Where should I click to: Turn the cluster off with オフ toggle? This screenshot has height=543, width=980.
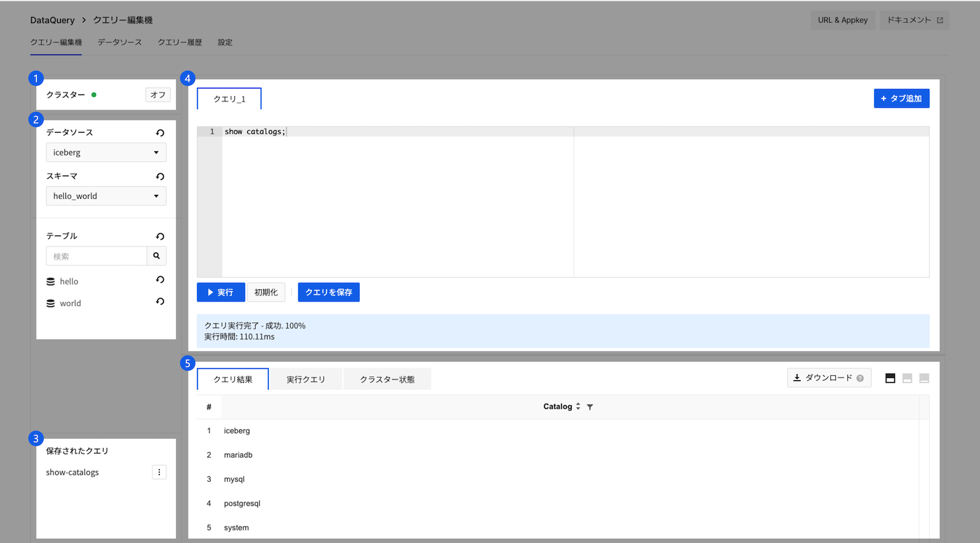pyautogui.click(x=158, y=95)
